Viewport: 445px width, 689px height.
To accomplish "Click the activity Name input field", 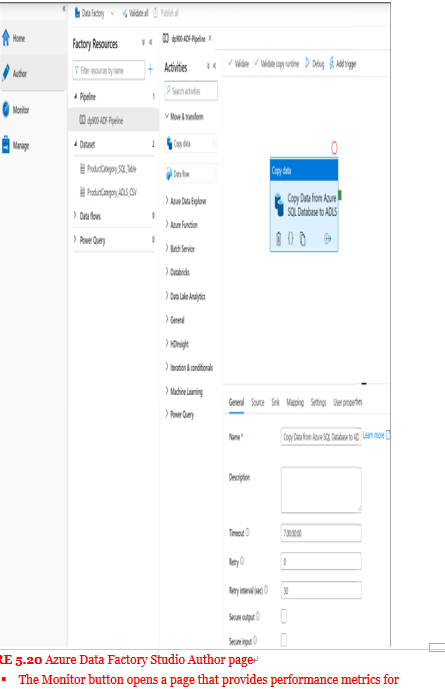I will [321, 436].
